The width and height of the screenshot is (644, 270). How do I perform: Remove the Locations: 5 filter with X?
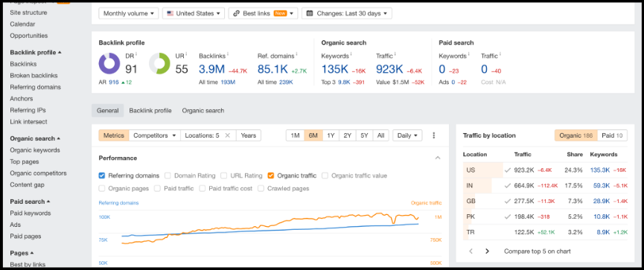(x=227, y=135)
